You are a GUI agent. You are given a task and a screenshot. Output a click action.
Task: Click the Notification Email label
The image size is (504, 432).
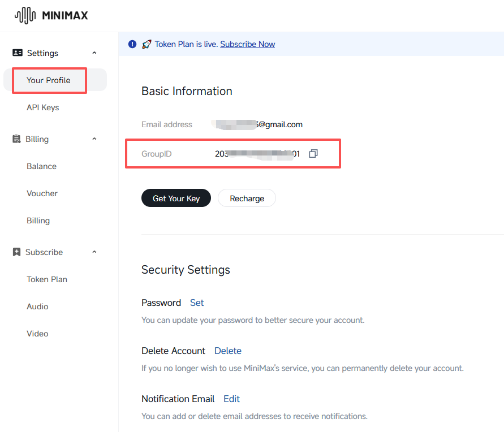coord(178,399)
